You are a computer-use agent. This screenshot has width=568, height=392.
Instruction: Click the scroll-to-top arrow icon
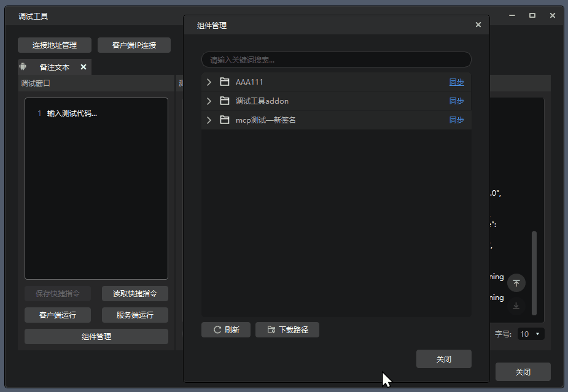(516, 283)
